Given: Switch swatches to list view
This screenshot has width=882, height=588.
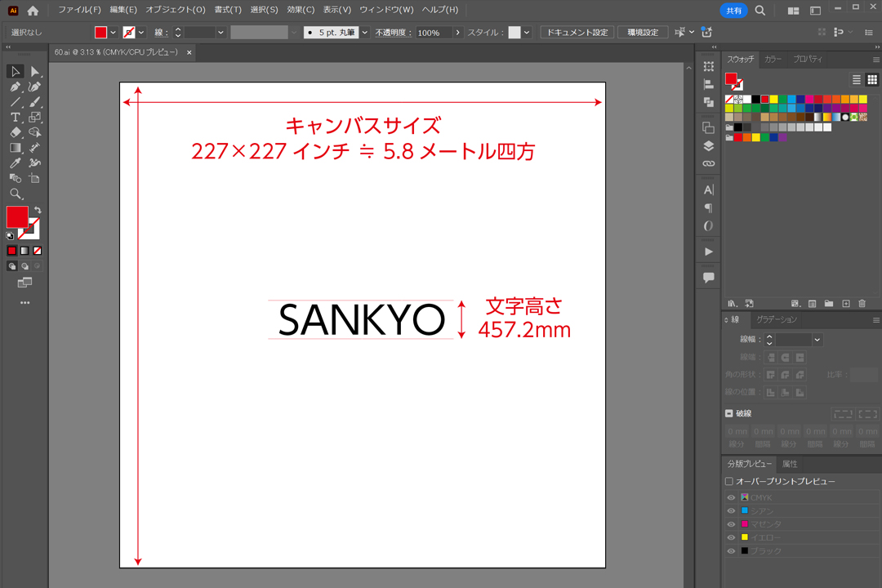Looking at the screenshot, I should point(856,80).
